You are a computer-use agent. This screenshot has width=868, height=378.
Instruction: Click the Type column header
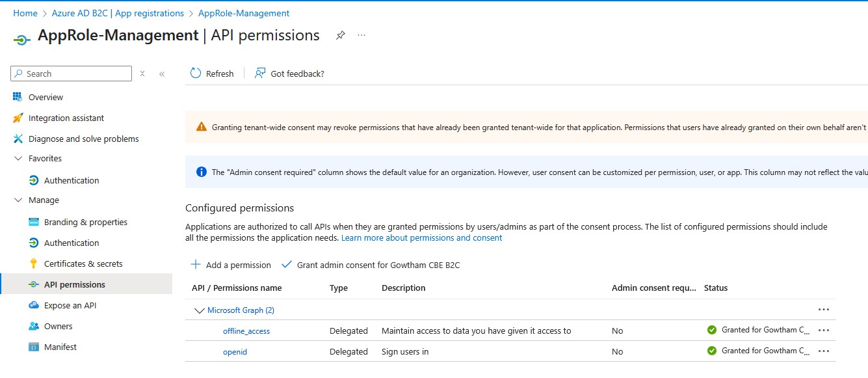coord(339,288)
